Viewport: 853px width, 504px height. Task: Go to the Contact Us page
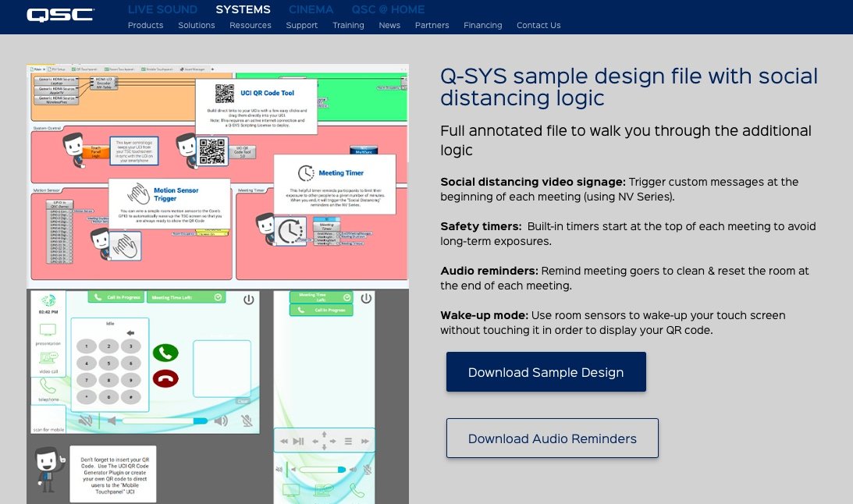[x=538, y=25]
